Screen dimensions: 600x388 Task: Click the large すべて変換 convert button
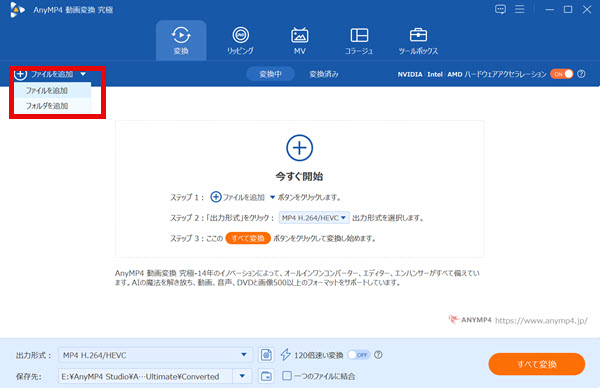pyautogui.click(x=536, y=364)
